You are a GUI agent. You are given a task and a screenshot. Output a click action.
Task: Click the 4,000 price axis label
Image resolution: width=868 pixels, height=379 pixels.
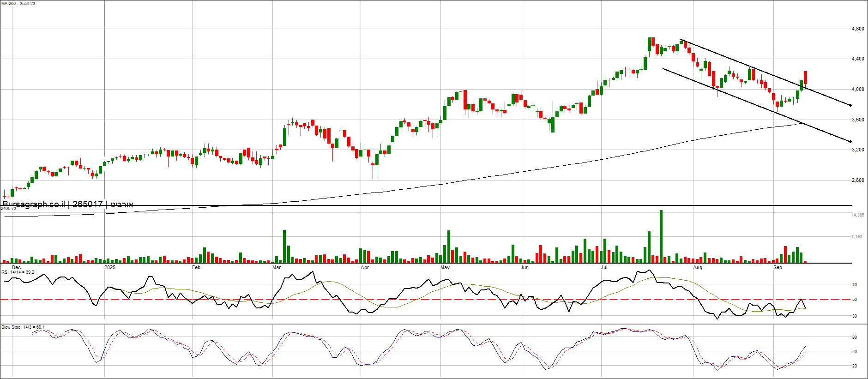coord(858,90)
